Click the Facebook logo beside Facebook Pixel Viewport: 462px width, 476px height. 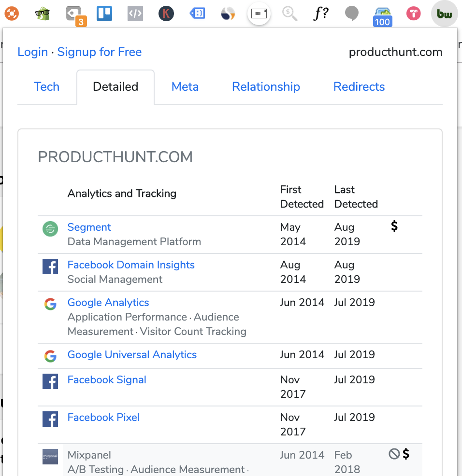(50, 419)
